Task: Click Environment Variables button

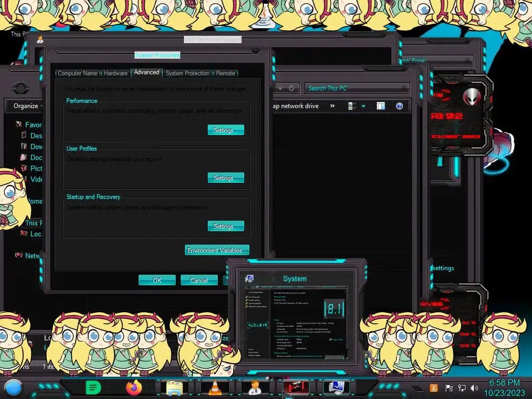Action: pyautogui.click(x=217, y=250)
